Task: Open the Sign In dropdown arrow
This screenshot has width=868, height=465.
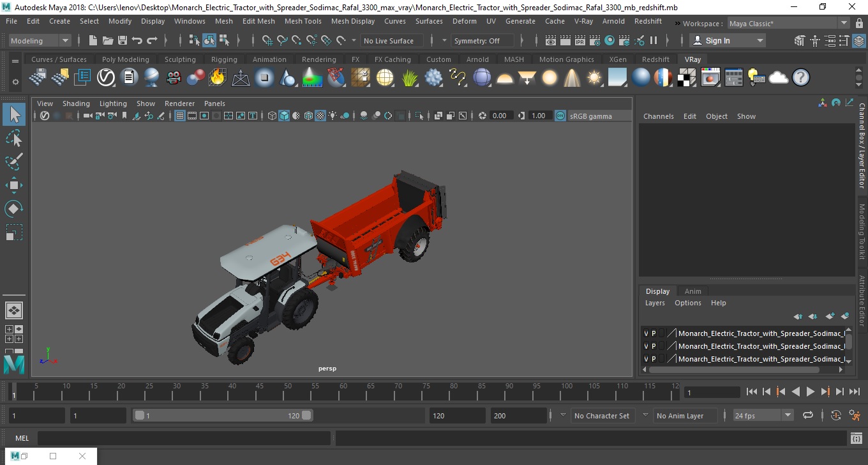Action: click(x=759, y=40)
